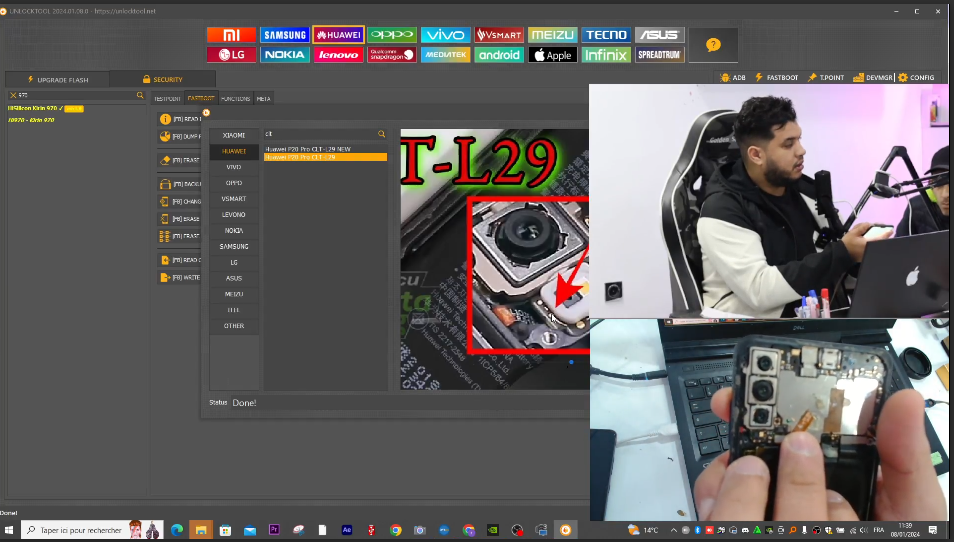Open the CLT-L29 testpoint image
Image resolution: width=954 pixels, height=542 pixels.
coord(495,259)
